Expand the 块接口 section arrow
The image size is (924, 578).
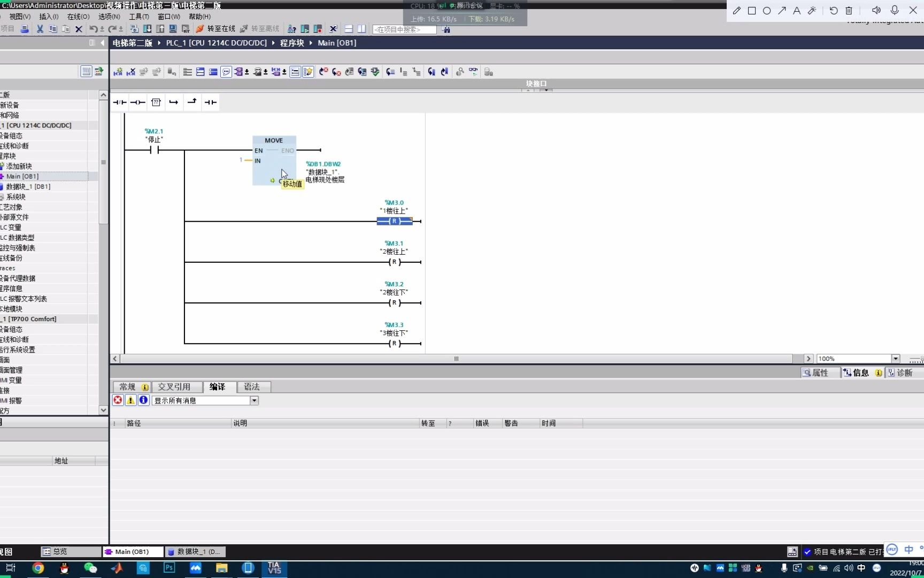545,89
